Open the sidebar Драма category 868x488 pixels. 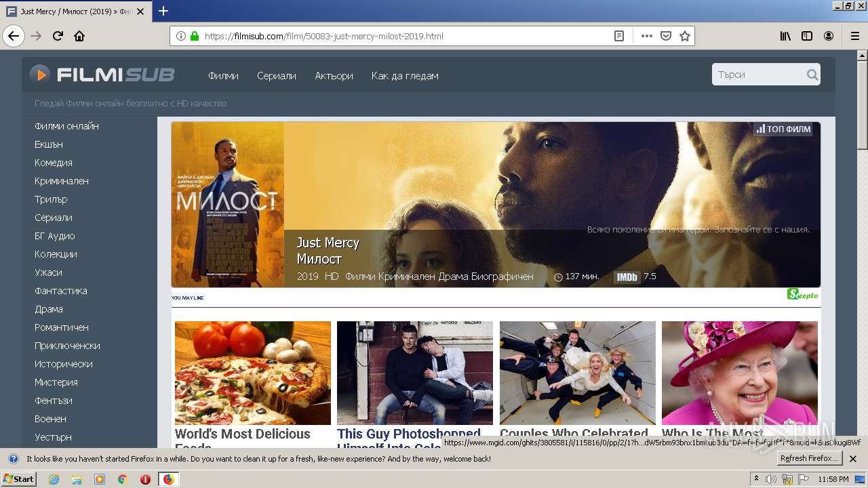click(49, 309)
